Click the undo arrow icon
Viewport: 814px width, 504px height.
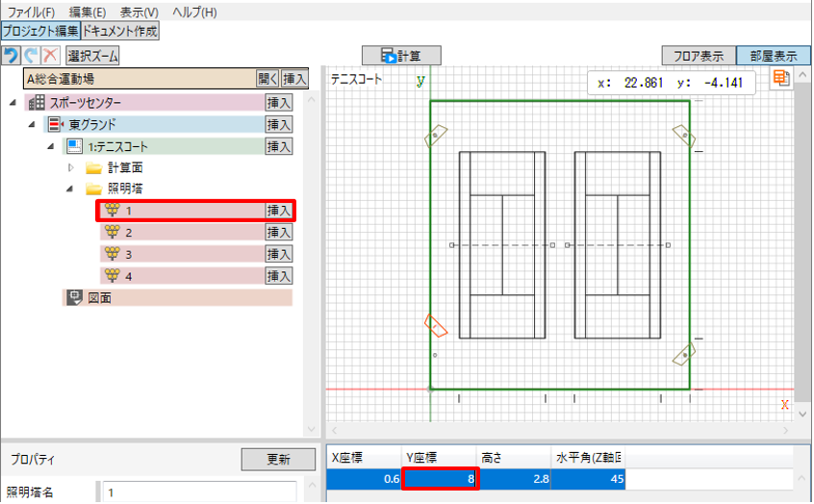click(11, 56)
